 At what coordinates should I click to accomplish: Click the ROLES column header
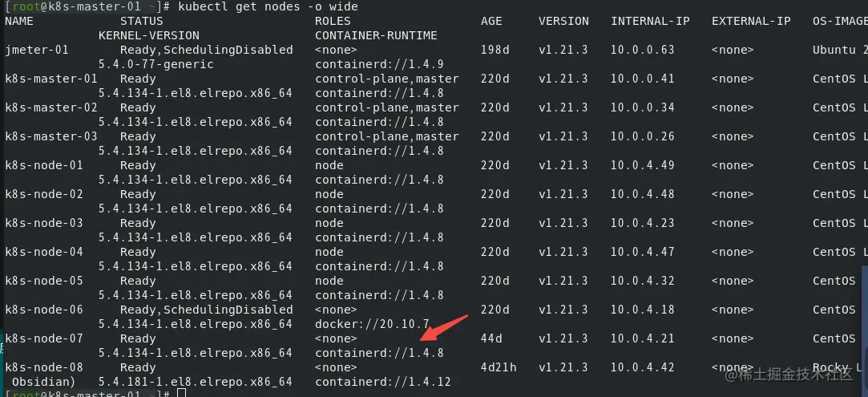coord(333,21)
